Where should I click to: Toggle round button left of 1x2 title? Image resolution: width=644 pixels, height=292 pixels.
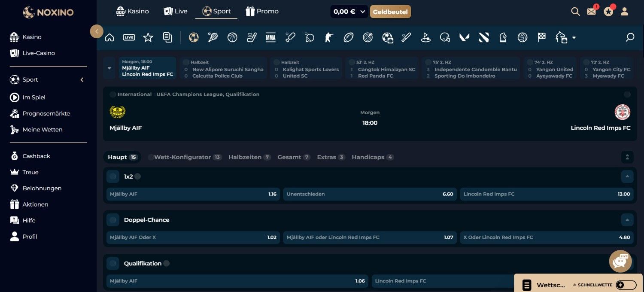point(113,176)
